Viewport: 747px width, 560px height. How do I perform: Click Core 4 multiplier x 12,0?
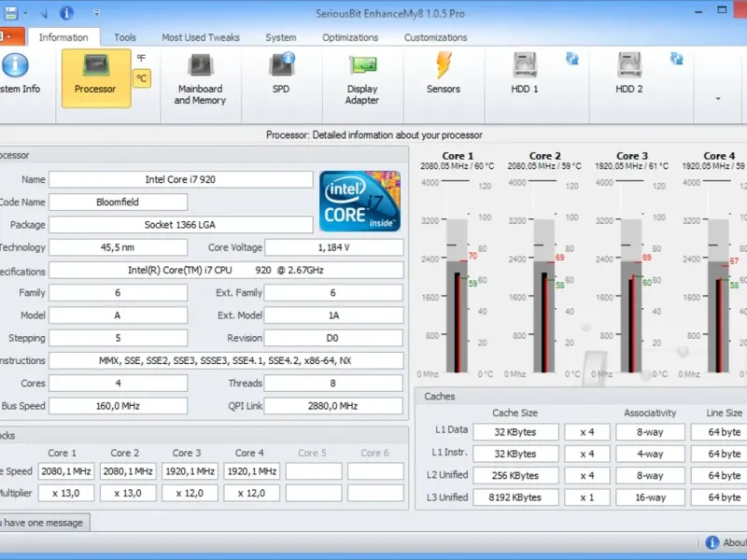coord(251,494)
